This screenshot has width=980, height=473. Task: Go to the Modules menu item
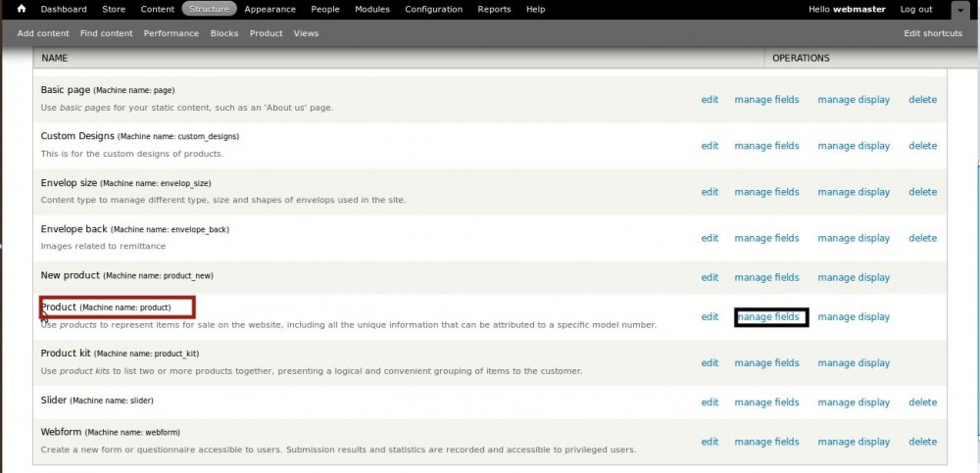[371, 10]
